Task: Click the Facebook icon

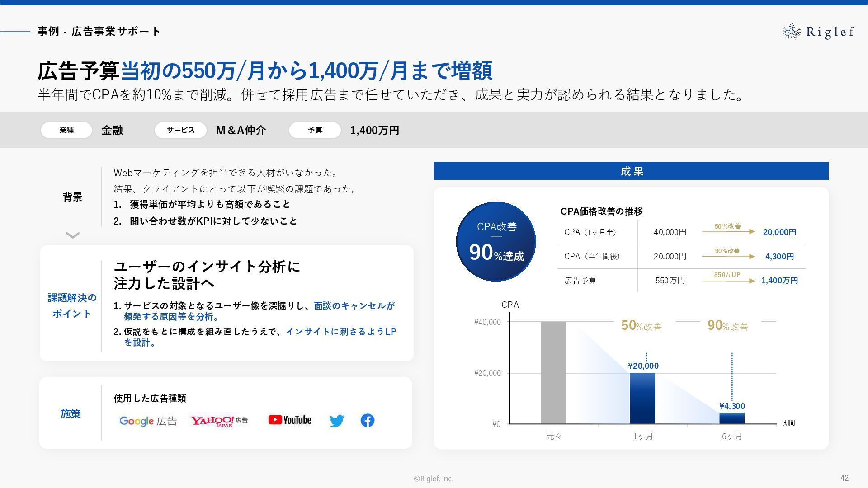Action: click(368, 421)
